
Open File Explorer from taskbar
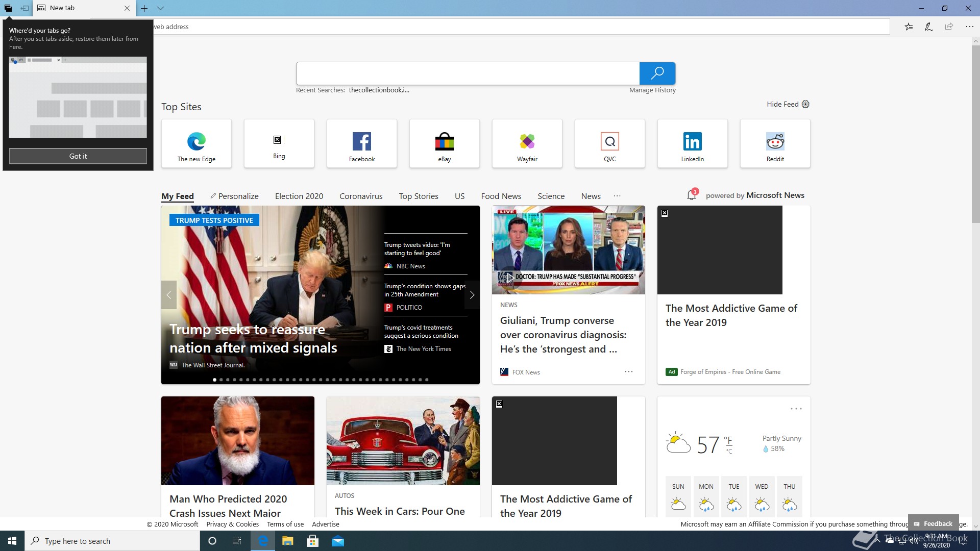coord(288,541)
